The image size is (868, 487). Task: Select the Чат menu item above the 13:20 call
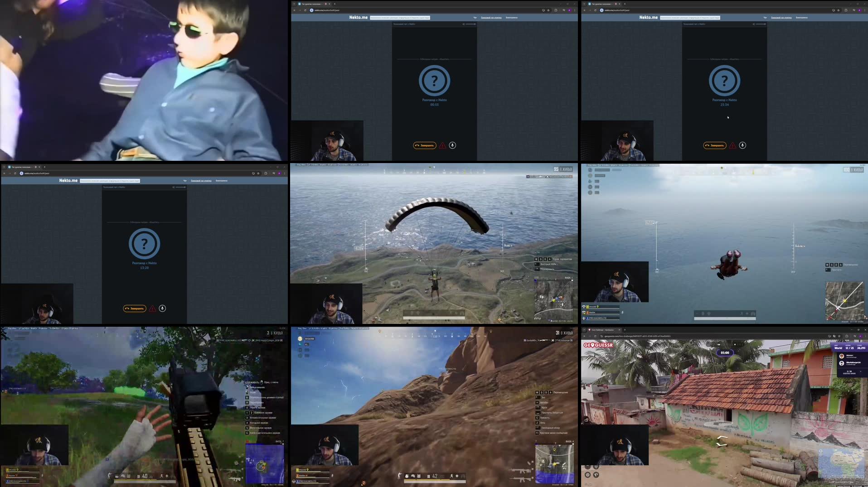pos(184,181)
